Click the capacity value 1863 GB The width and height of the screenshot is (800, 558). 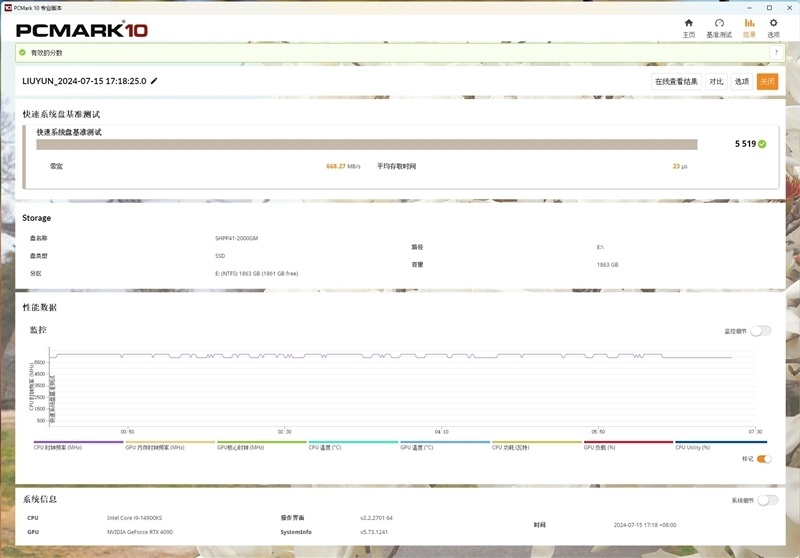(x=607, y=265)
